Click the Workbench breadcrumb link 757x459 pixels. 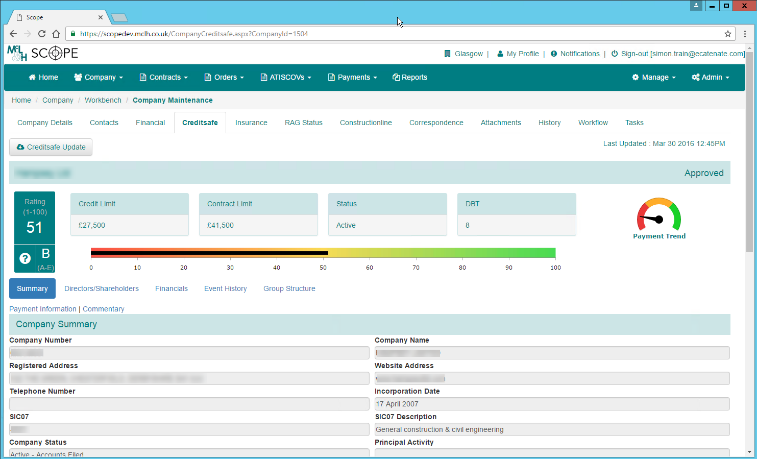tap(103, 100)
